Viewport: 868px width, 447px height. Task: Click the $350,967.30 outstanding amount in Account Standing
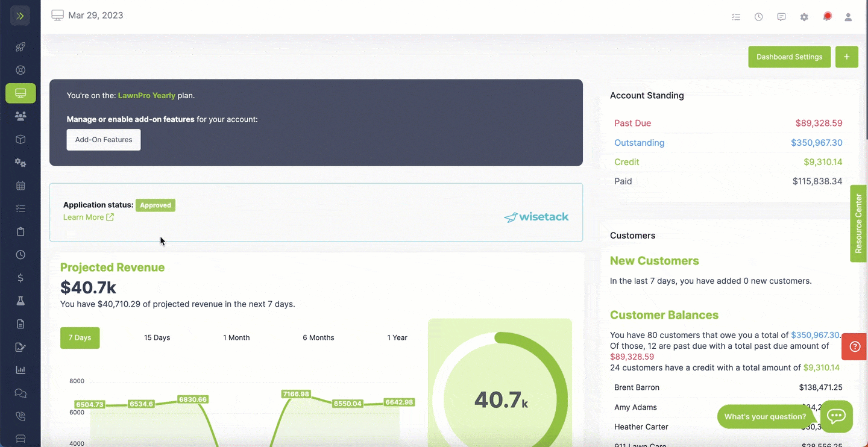[x=816, y=143]
